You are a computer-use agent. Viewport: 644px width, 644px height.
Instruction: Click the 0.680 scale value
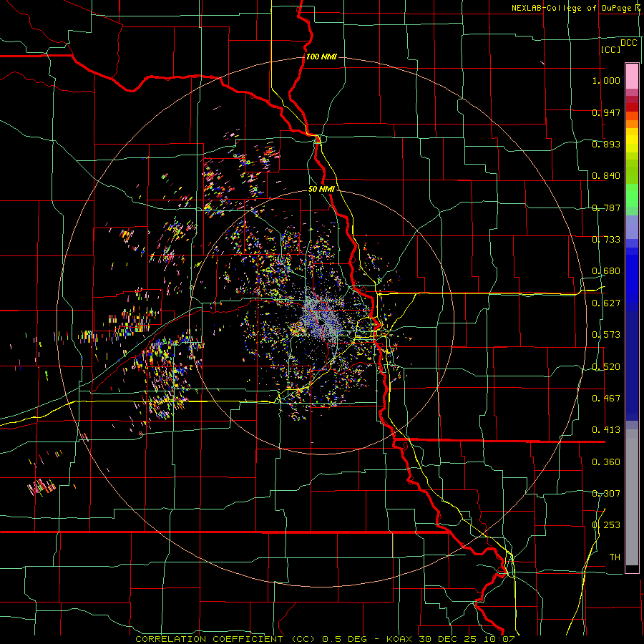tap(606, 271)
